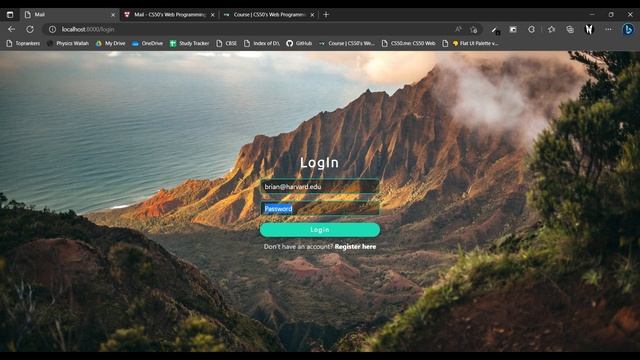Image resolution: width=640 pixels, height=360 pixels.
Task: Open Physics Wallah bookmark
Action: [68, 43]
